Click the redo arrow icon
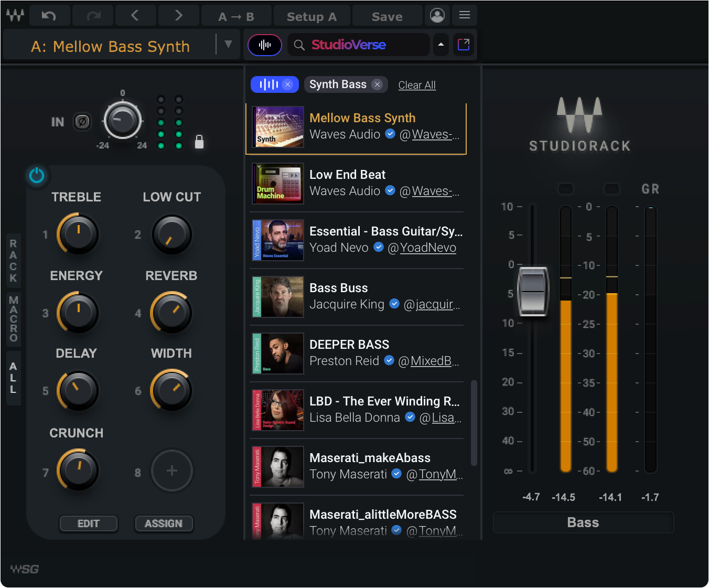709x588 pixels. click(93, 16)
